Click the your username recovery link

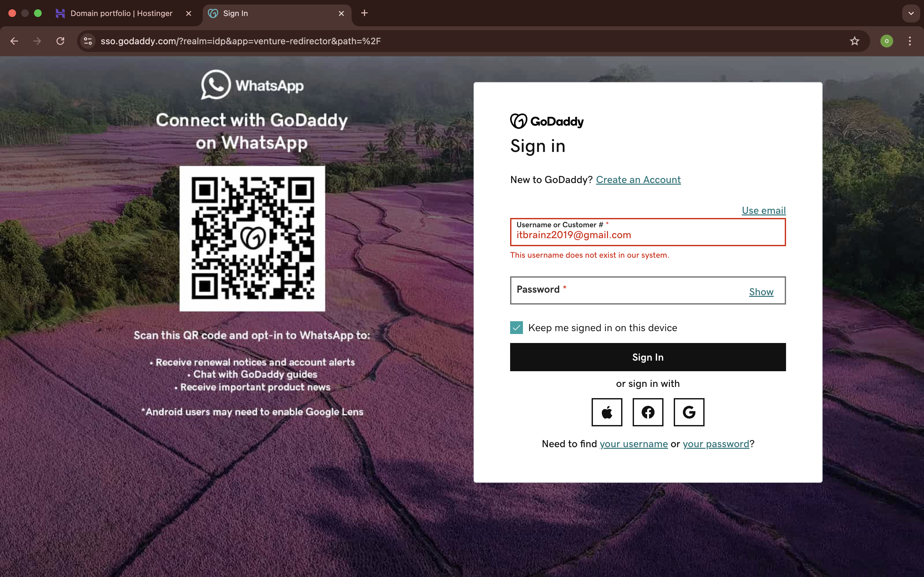(633, 444)
